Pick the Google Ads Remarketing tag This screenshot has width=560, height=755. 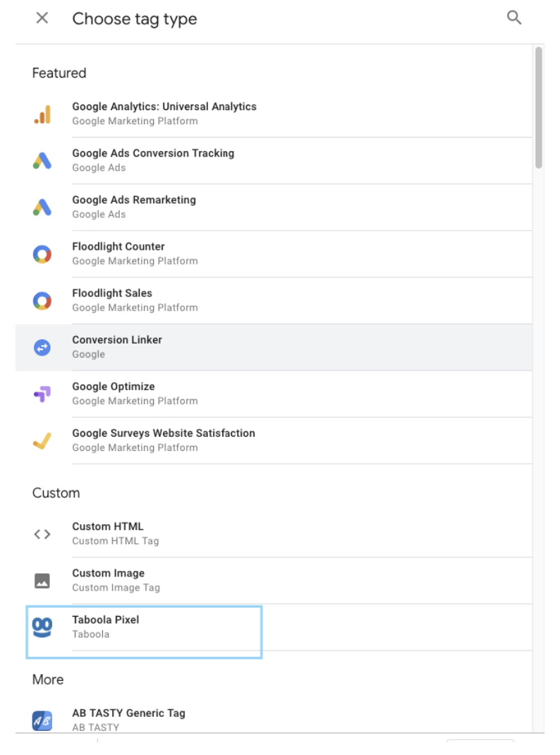[x=274, y=207]
